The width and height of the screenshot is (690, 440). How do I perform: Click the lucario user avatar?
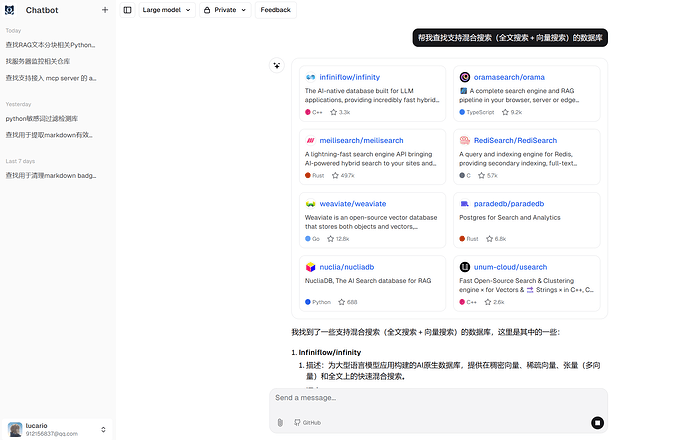coord(15,429)
